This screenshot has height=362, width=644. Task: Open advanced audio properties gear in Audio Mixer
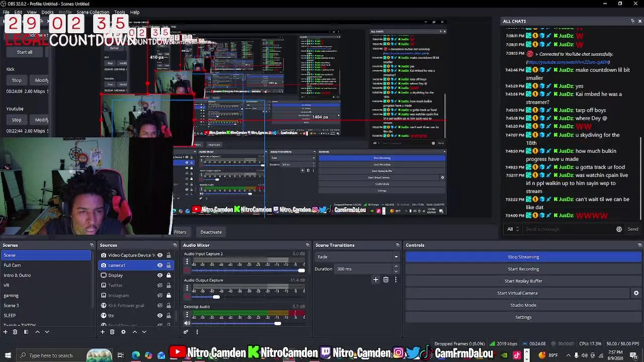tap(186, 332)
